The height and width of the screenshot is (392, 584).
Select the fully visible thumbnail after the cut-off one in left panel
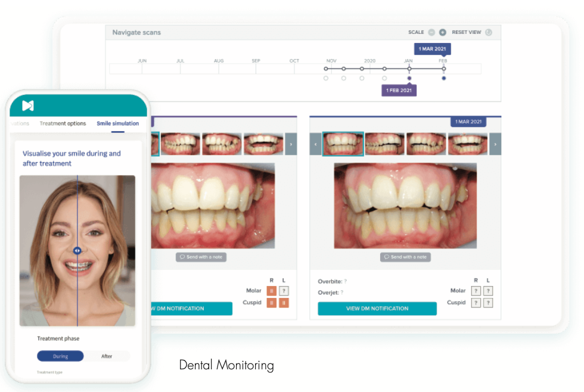click(180, 144)
